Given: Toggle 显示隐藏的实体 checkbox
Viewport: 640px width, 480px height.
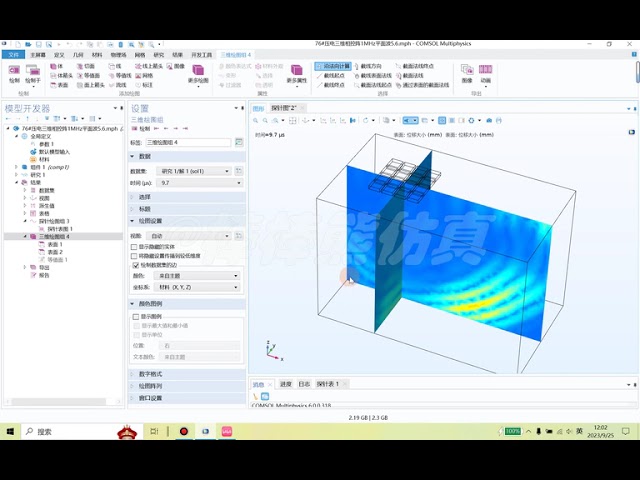Looking at the screenshot, I should [134, 247].
